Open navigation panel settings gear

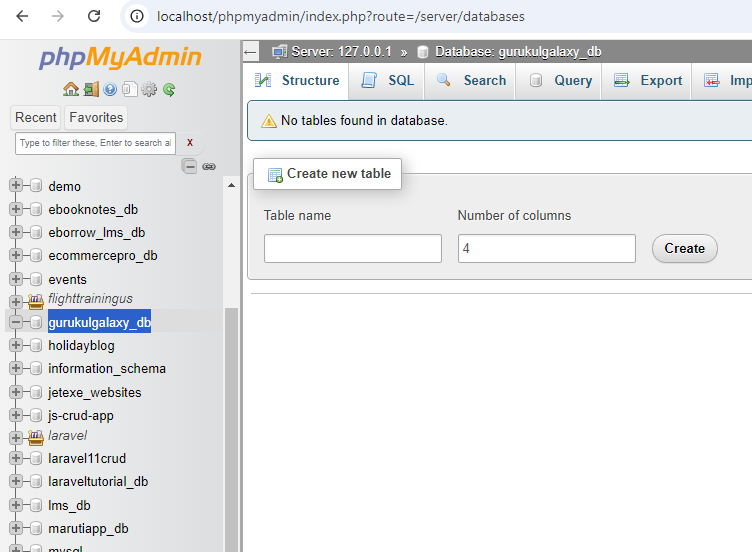tap(149, 89)
